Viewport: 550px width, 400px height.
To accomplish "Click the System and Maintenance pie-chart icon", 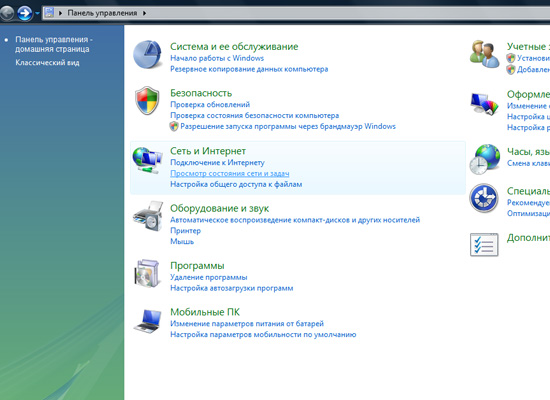I will click(x=148, y=54).
